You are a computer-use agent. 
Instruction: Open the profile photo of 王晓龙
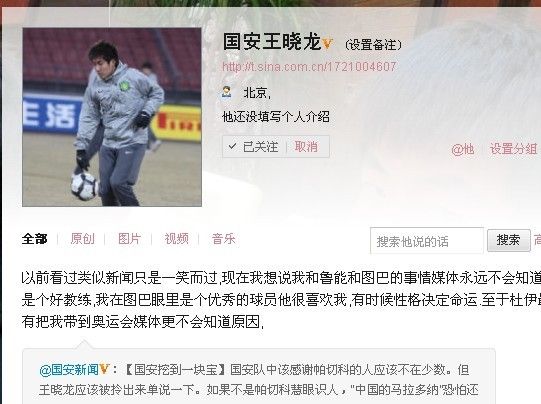pos(112,117)
